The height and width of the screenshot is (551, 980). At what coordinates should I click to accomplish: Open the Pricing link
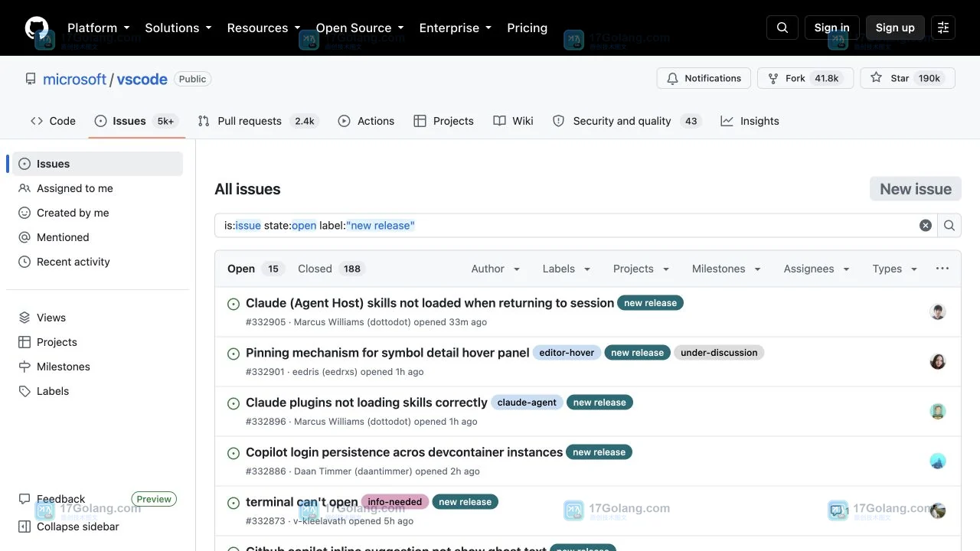point(527,28)
